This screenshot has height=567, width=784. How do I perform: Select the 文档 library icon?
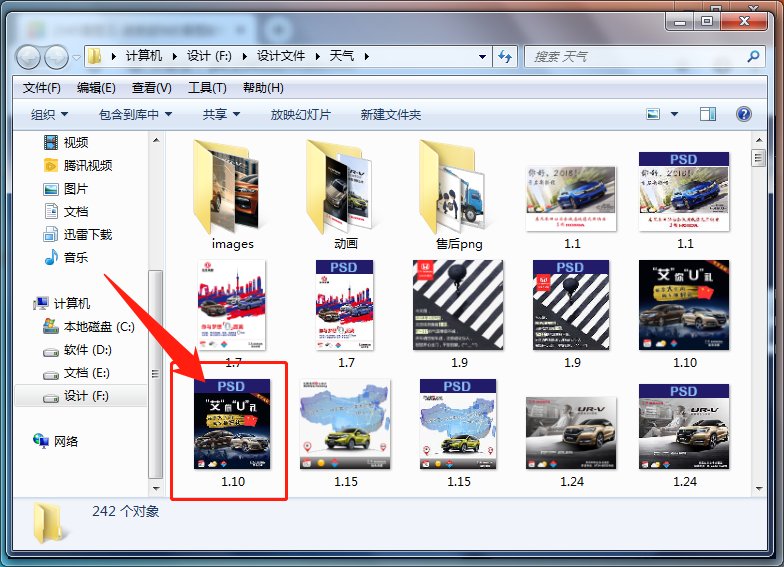click(51, 211)
